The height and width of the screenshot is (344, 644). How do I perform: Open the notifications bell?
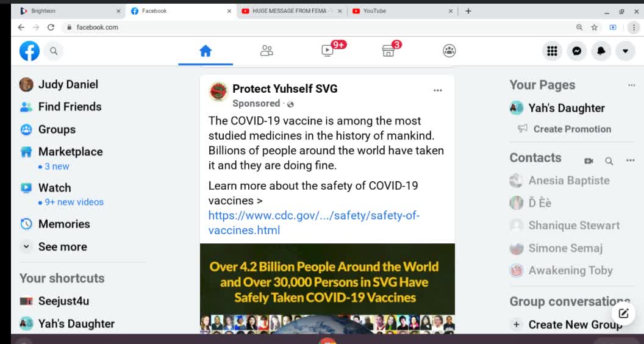tap(601, 51)
